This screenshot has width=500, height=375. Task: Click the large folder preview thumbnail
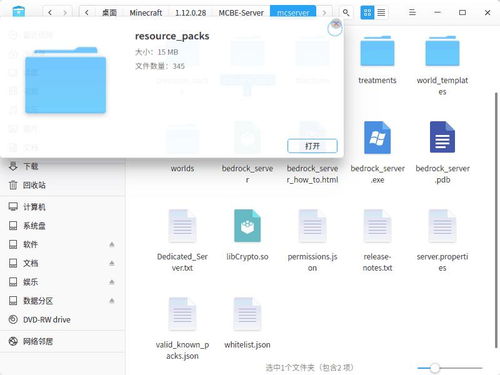point(66,80)
